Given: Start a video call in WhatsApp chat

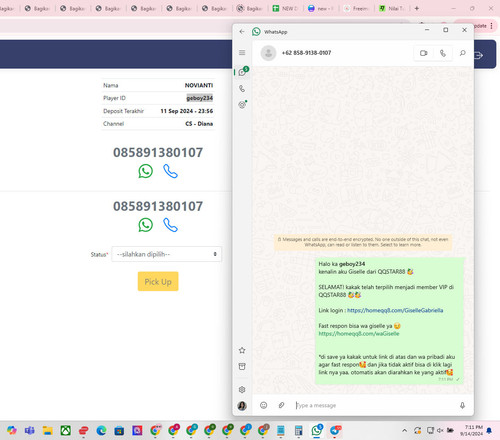Looking at the screenshot, I should click(423, 53).
